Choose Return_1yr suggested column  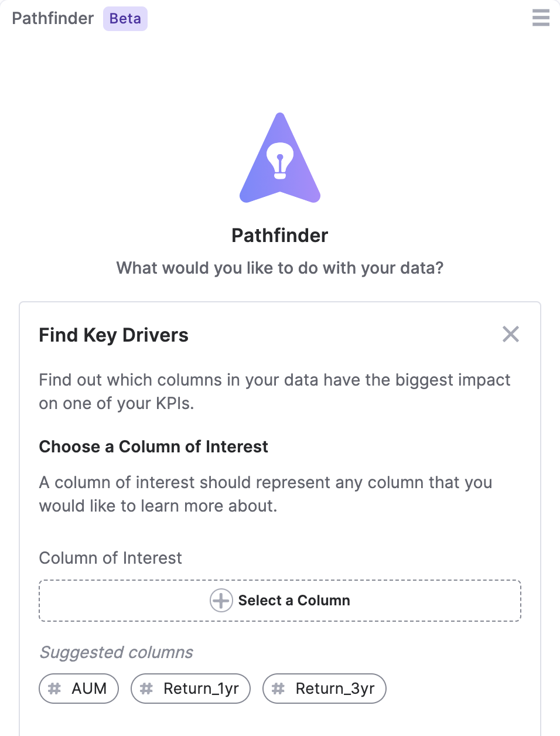pos(191,689)
